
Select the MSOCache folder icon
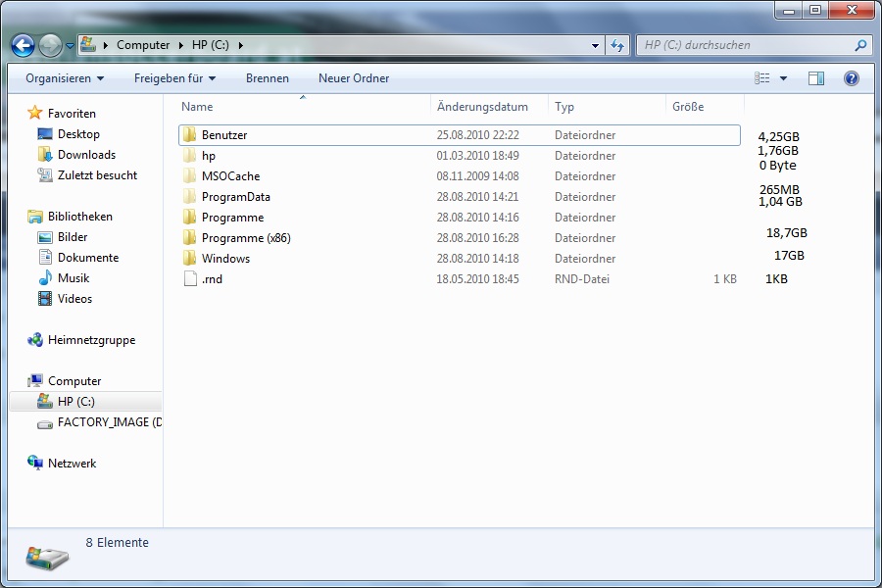click(x=190, y=176)
